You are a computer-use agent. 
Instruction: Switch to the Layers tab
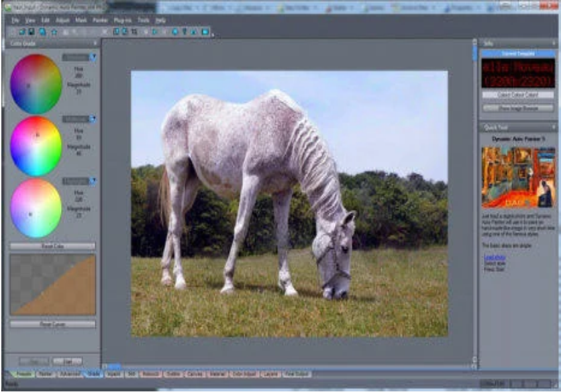click(x=271, y=374)
